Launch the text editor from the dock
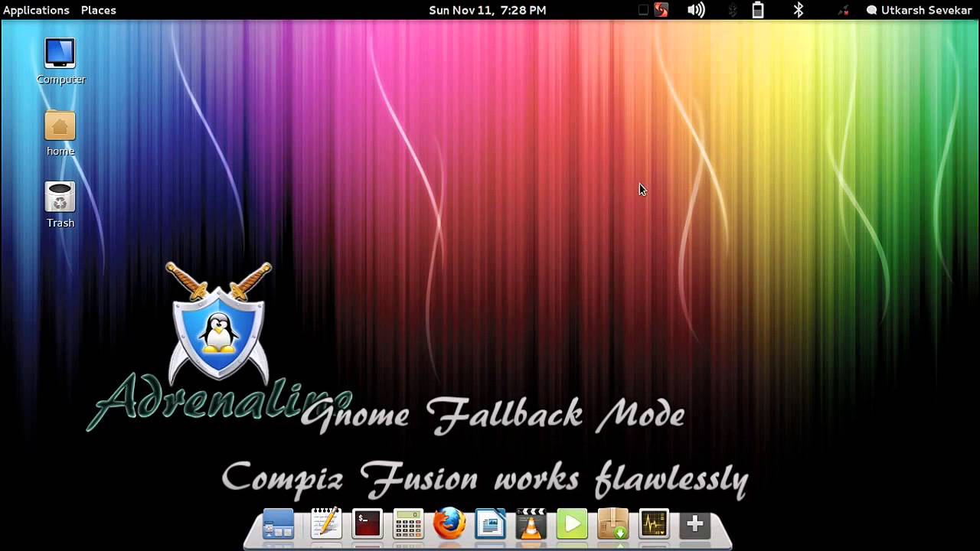This screenshot has width=980, height=551. tap(325, 524)
